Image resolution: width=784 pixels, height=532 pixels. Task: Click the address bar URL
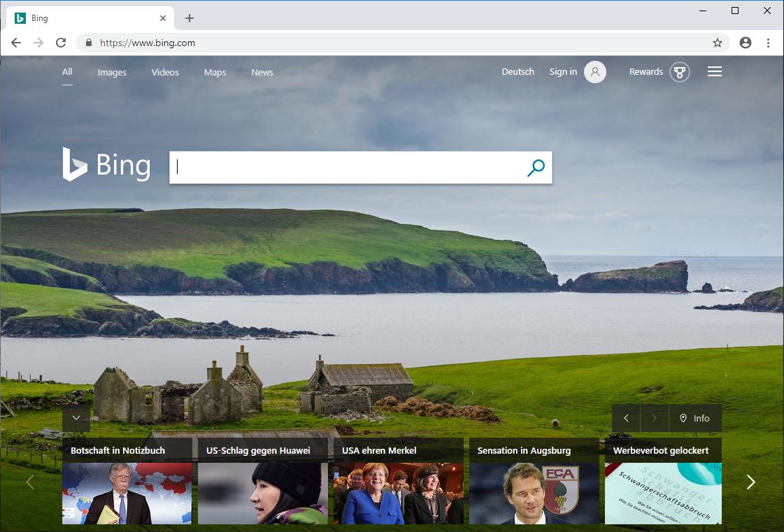tap(148, 43)
